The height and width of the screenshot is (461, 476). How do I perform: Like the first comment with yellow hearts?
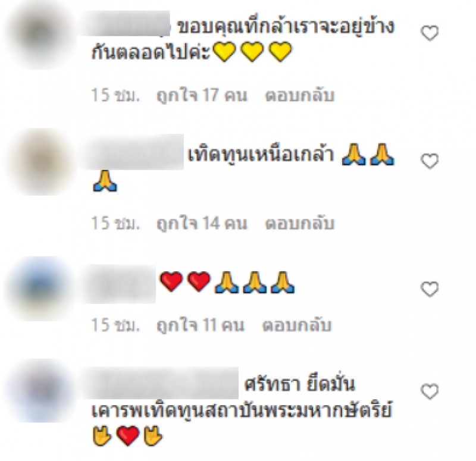[430, 33]
